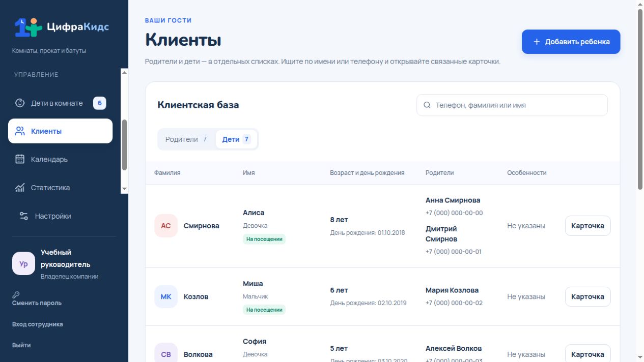Image resolution: width=644 pixels, height=362 pixels.
Task: Click the sidebar scroll down arrow
Action: coord(124,189)
